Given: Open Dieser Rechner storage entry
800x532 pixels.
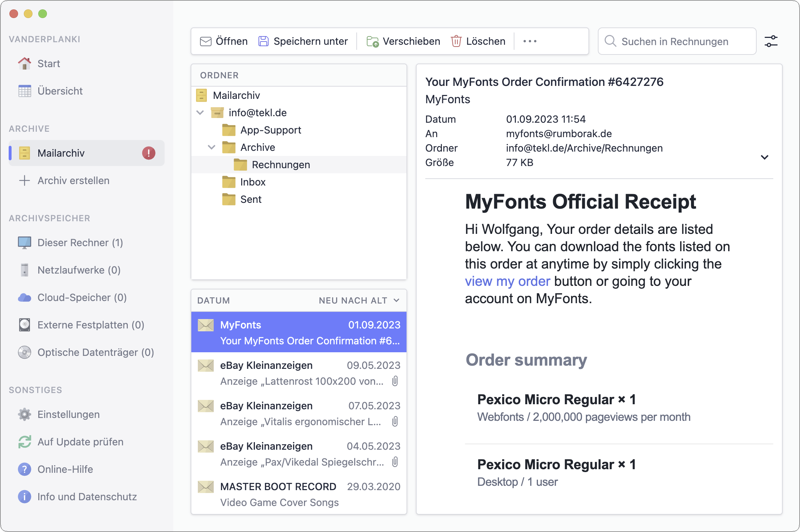Looking at the screenshot, I should [x=80, y=243].
